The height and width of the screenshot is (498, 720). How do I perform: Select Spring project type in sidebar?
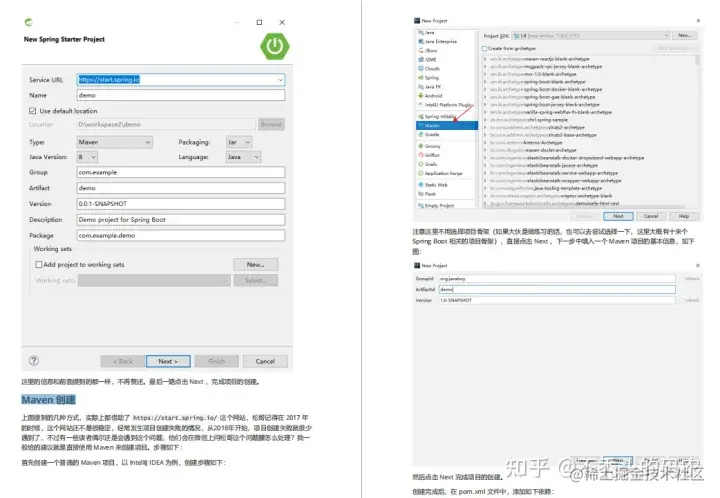(428, 78)
